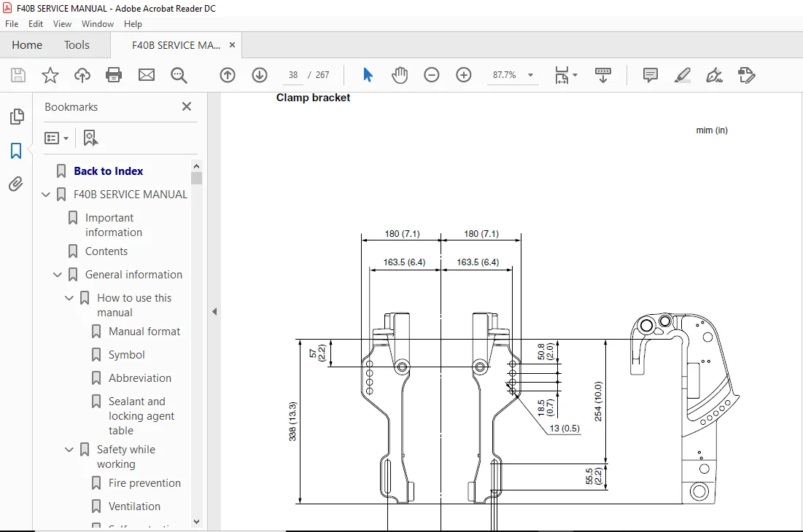Open the Fire prevention bookmark
Image resolution: width=803 pixels, height=532 pixels.
coord(144,483)
